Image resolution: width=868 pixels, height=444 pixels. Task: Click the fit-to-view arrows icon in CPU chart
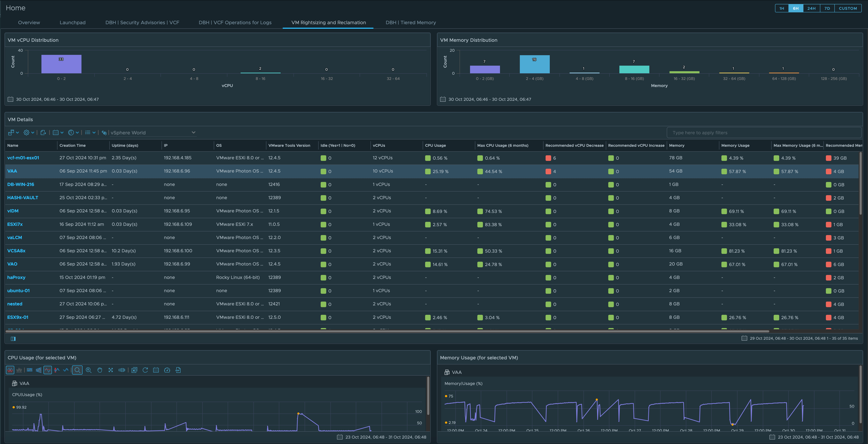coord(111,370)
